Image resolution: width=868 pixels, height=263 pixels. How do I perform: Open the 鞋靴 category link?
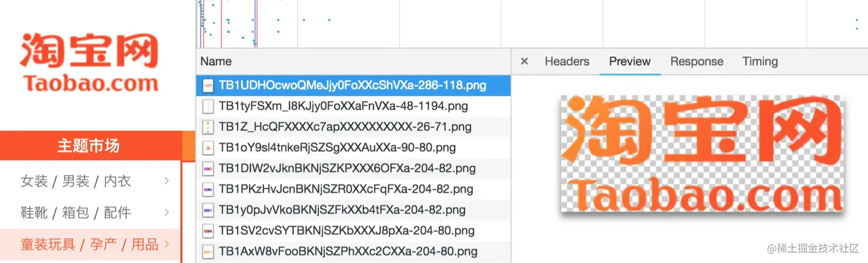(x=34, y=213)
